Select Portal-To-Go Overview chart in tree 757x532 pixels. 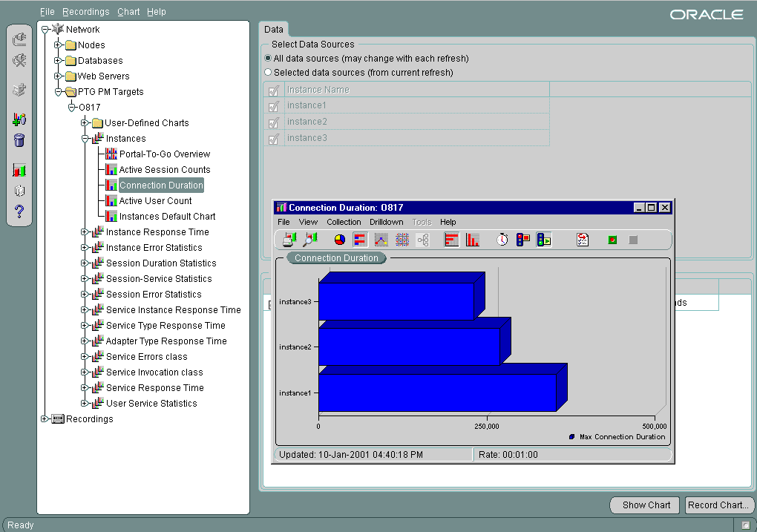click(165, 154)
